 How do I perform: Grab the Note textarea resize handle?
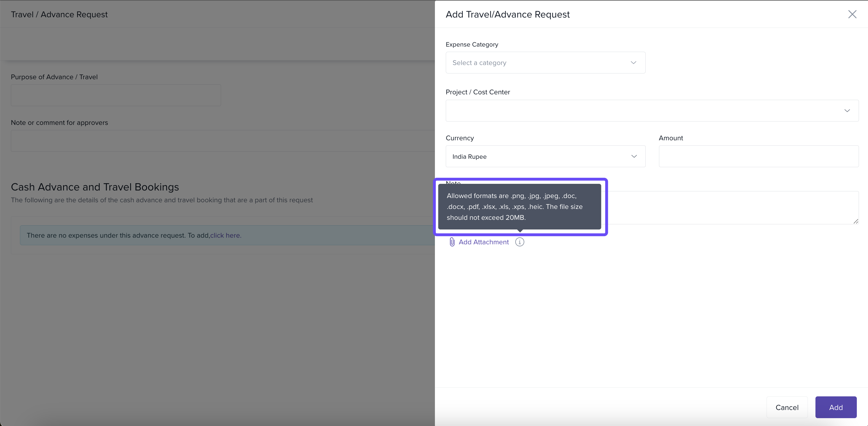(x=856, y=221)
